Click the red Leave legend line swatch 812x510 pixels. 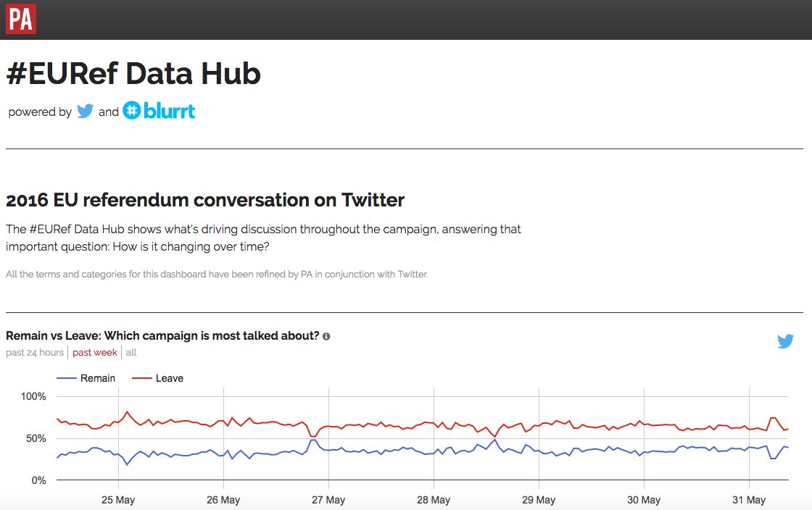point(142,378)
